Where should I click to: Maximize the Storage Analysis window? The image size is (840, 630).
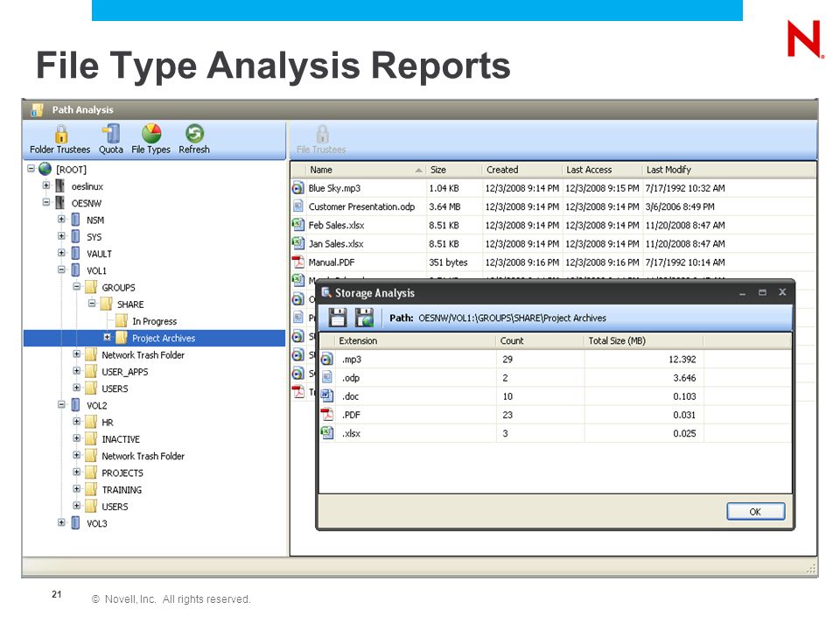coord(762,292)
